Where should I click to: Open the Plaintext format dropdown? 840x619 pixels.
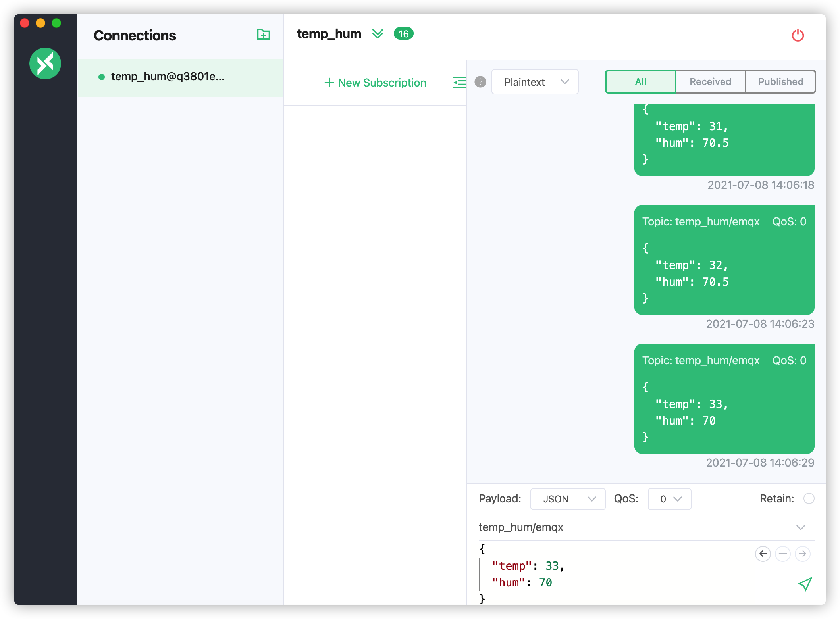[x=535, y=82]
